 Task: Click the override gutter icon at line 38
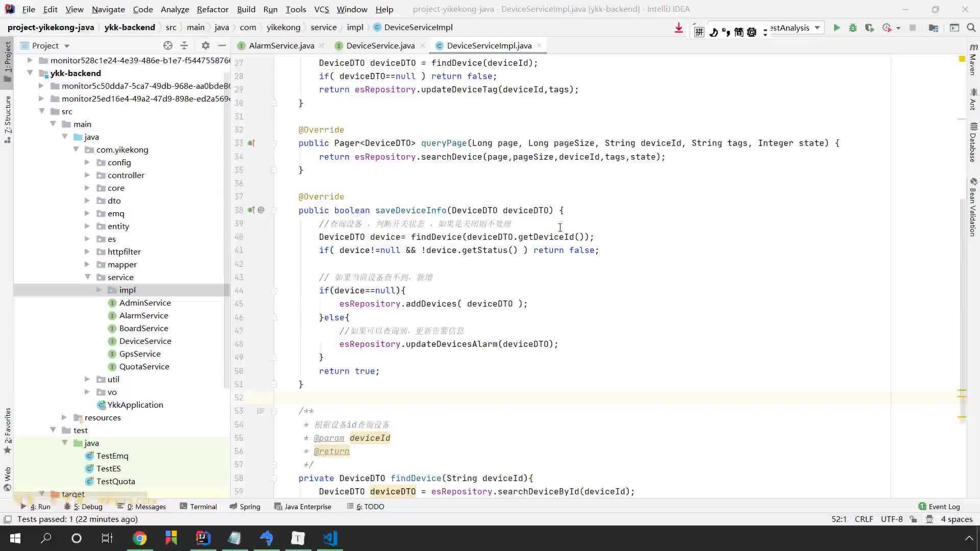(251, 210)
